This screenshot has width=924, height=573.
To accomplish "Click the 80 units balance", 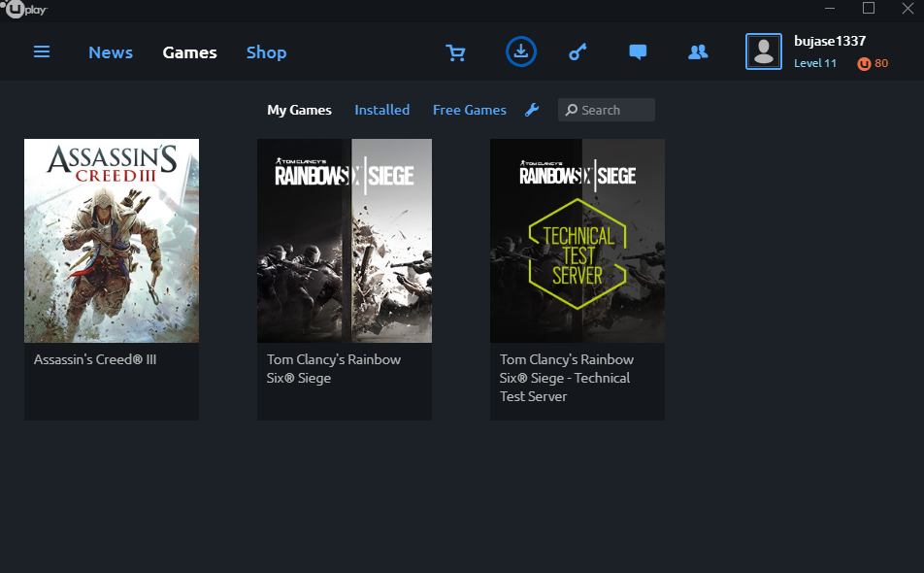I will tap(881, 63).
